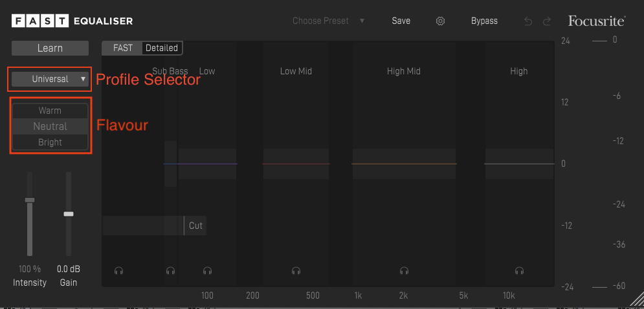
Task: Click the High band gain line
Action: point(519,164)
